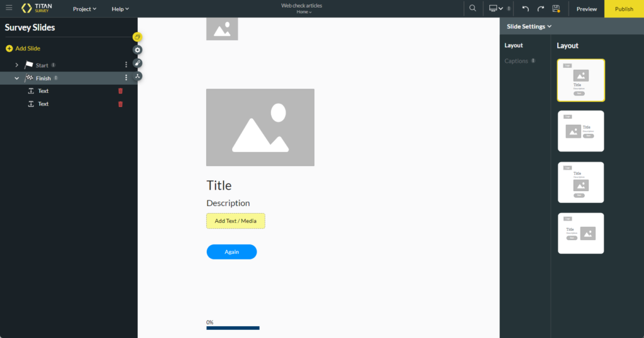
Task: Select the yellow Slides panel icon
Action: [x=137, y=37]
